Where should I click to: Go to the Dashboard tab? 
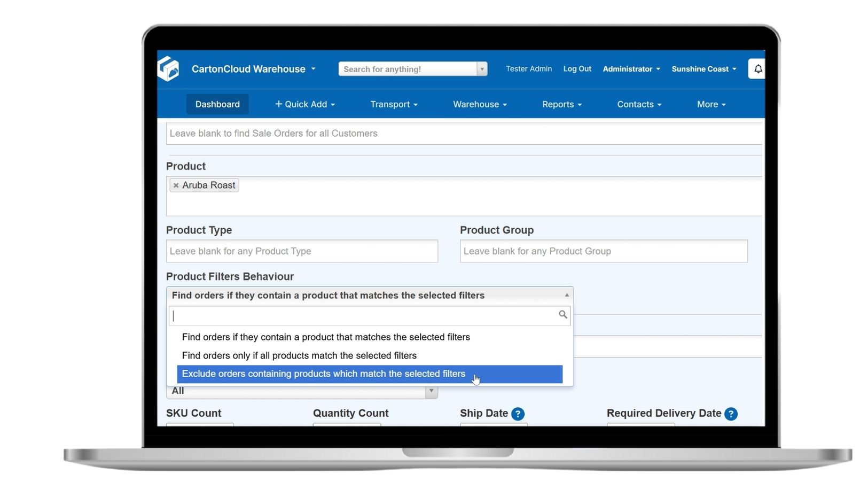pyautogui.click(x=217, y=104)
